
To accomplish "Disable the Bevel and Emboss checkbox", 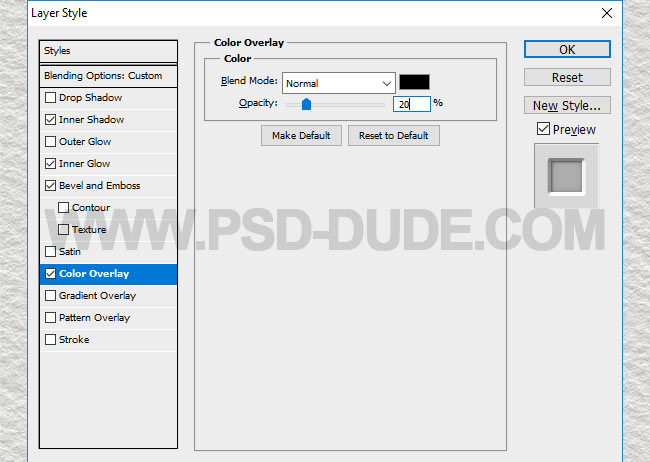I will (x=50, y=185).
